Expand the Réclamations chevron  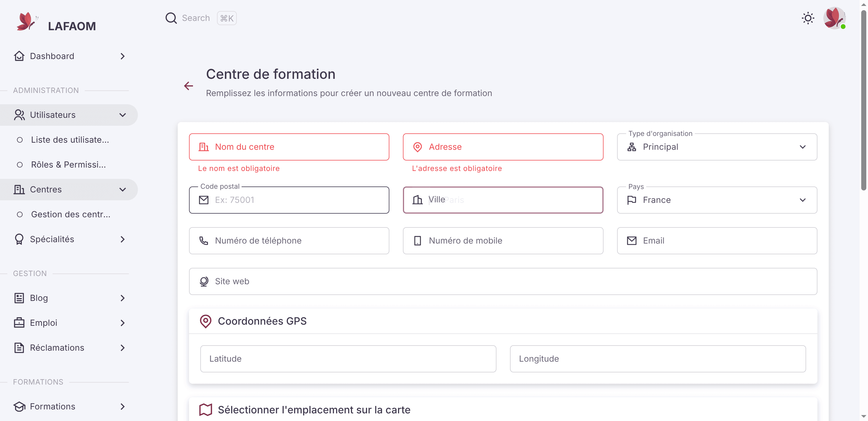coord(123,348)
